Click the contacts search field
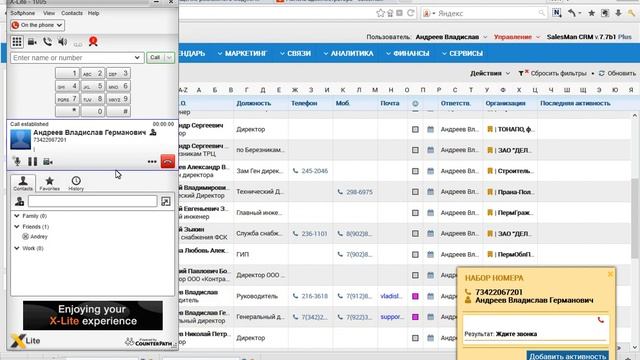Image resolution: width=640 pixels, height=360 pixels. (92, 201)
